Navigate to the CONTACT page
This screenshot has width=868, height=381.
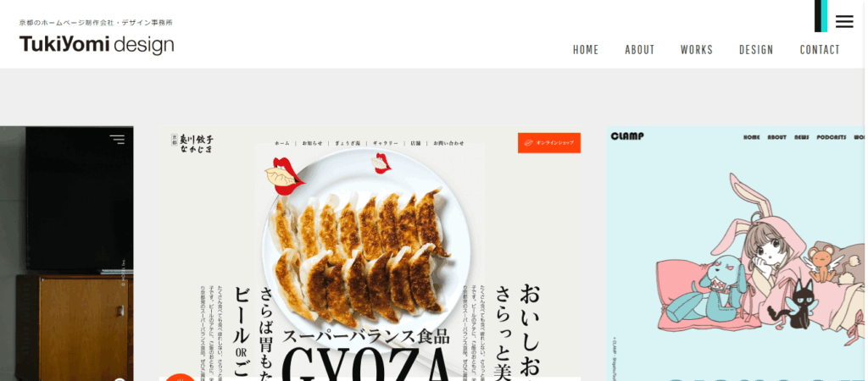pos(820,50)
